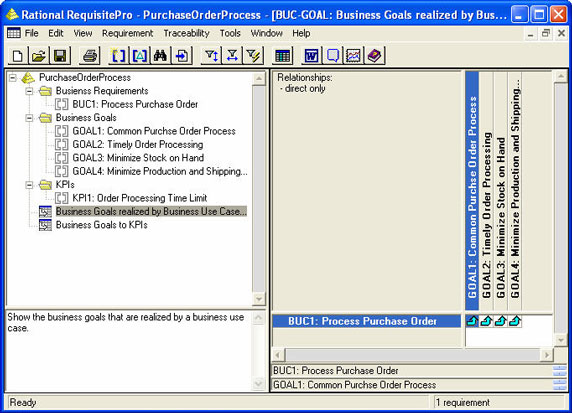The height and width of the screenshot is (413, 572).
Task: Click the GOAL4 column header in matrix
Action: point(515,191)
